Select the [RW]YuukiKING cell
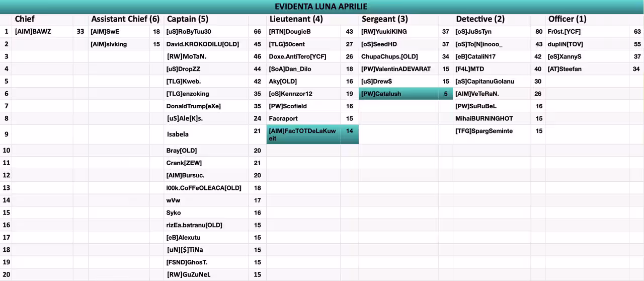 [x=398, y=31]
